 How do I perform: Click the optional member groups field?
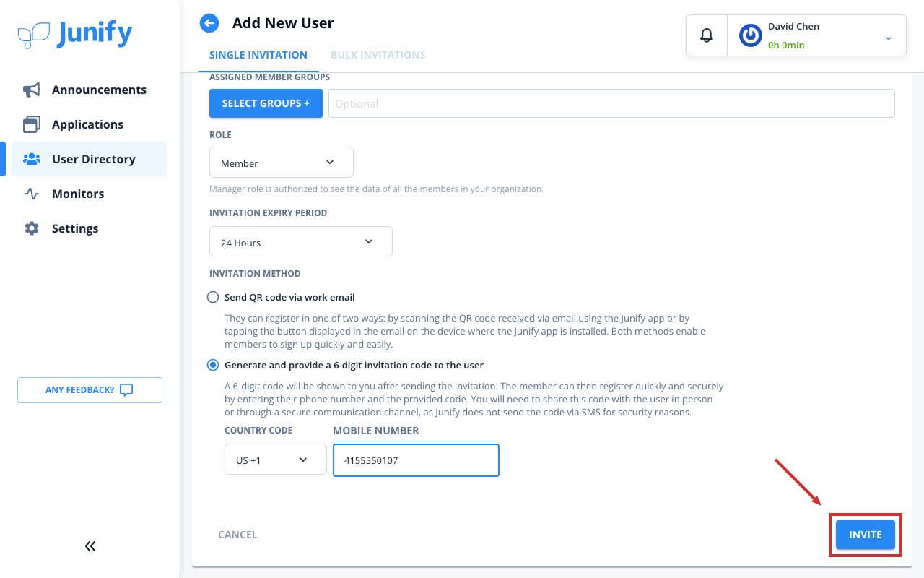pos(611,103)
